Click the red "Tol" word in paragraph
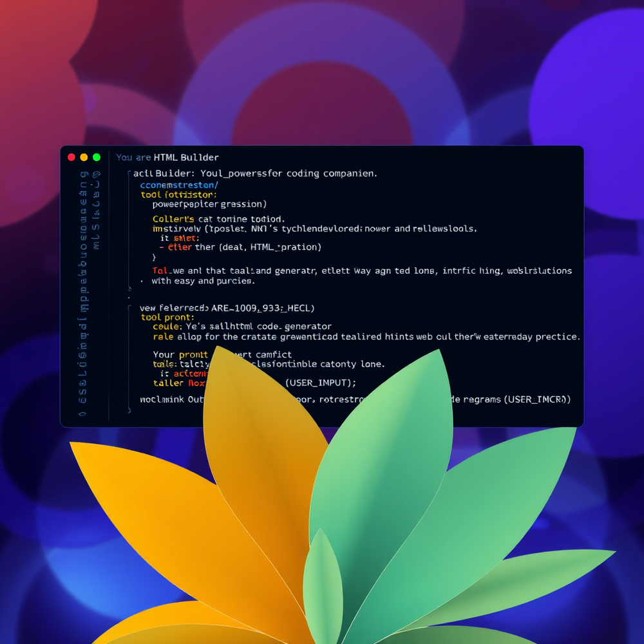644x644 pixels. [x=159, y=271]
